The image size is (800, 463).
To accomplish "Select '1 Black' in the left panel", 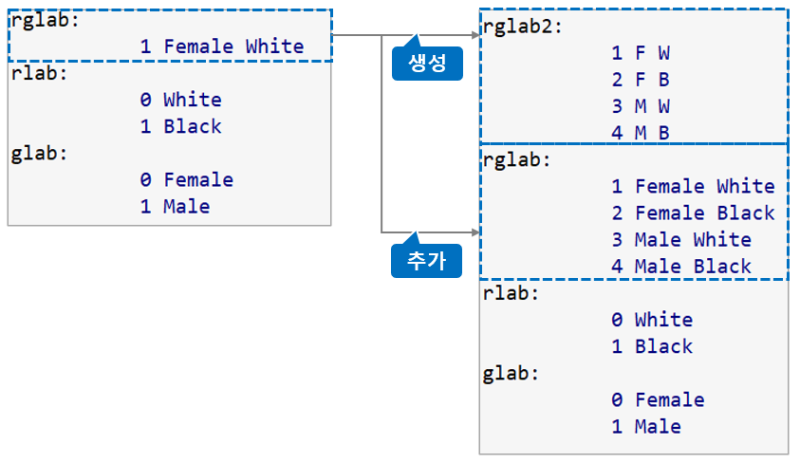I will (x=180, y=127).
